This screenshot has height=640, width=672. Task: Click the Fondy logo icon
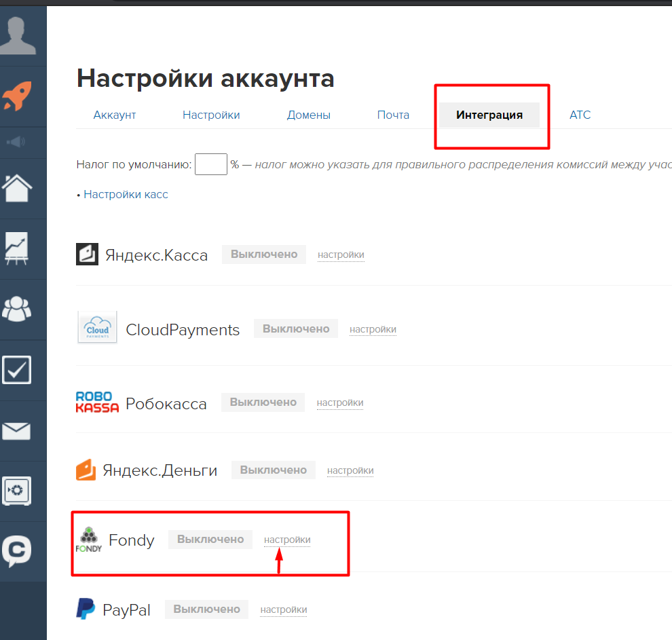(89, 540)
